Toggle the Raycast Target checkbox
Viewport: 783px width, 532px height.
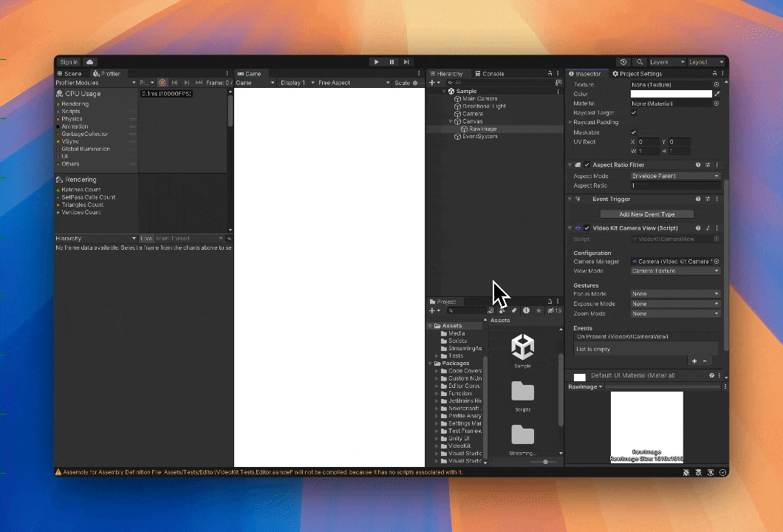point(634,113)
